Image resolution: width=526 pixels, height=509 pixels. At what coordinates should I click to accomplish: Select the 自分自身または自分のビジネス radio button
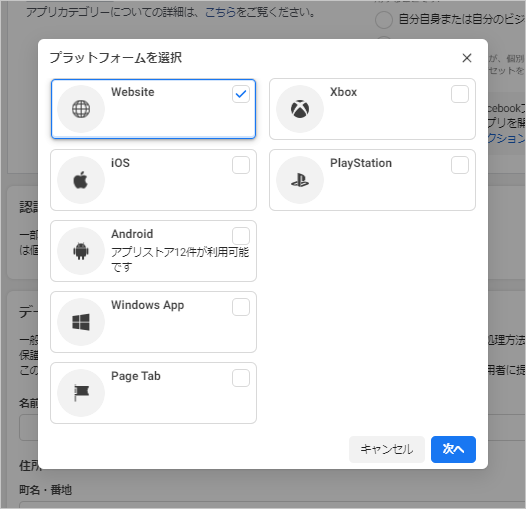click(x=384, y=19)
